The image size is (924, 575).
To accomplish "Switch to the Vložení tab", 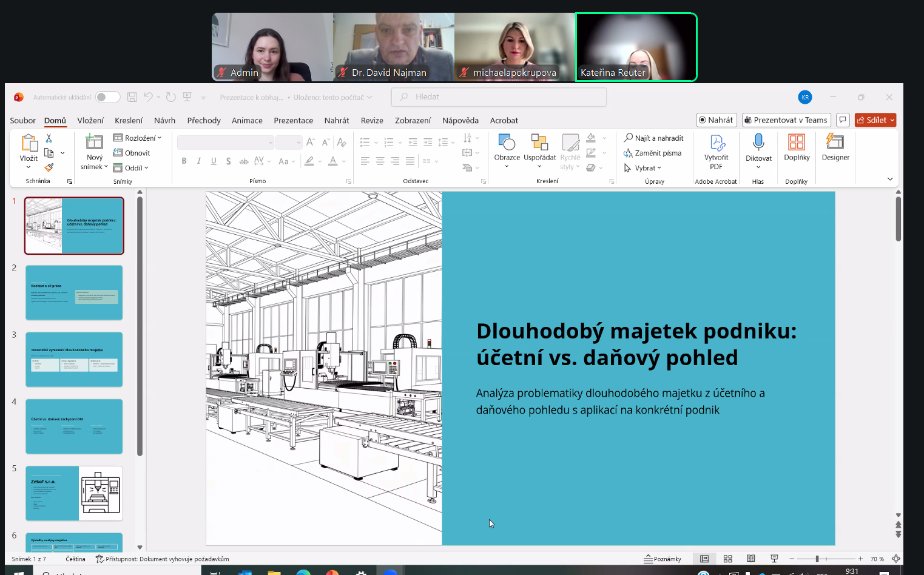I will pyautogui.click(x=90, y=121).
